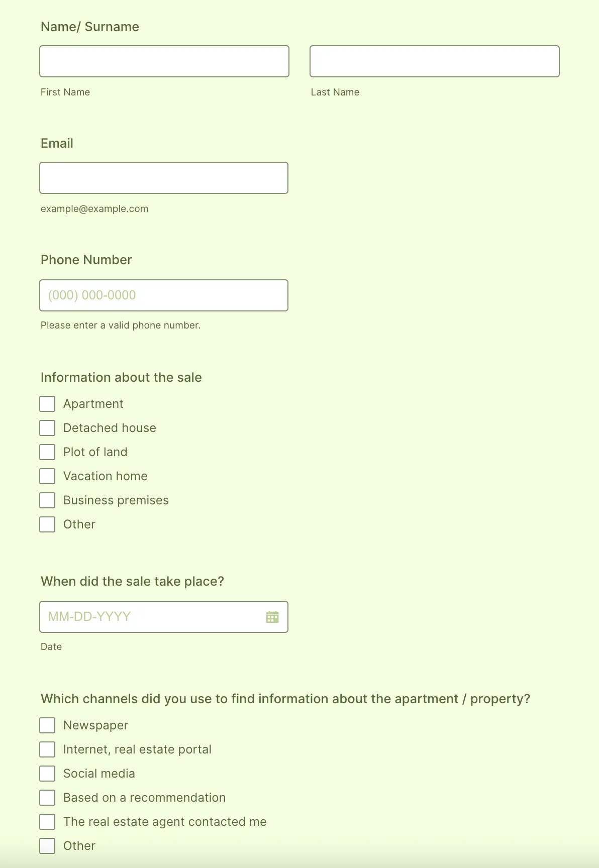Click the Phone Number input field
Screen dimensions: 599x868
(164, 295)
